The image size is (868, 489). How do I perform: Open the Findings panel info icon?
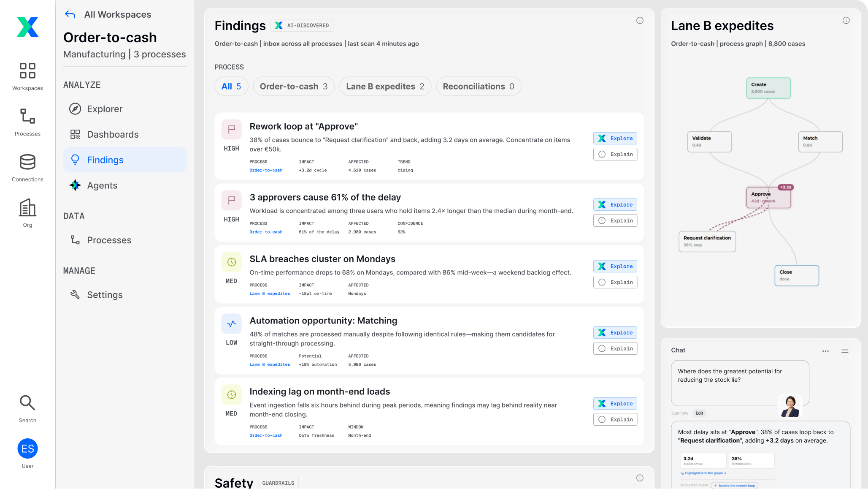point(640,20)
